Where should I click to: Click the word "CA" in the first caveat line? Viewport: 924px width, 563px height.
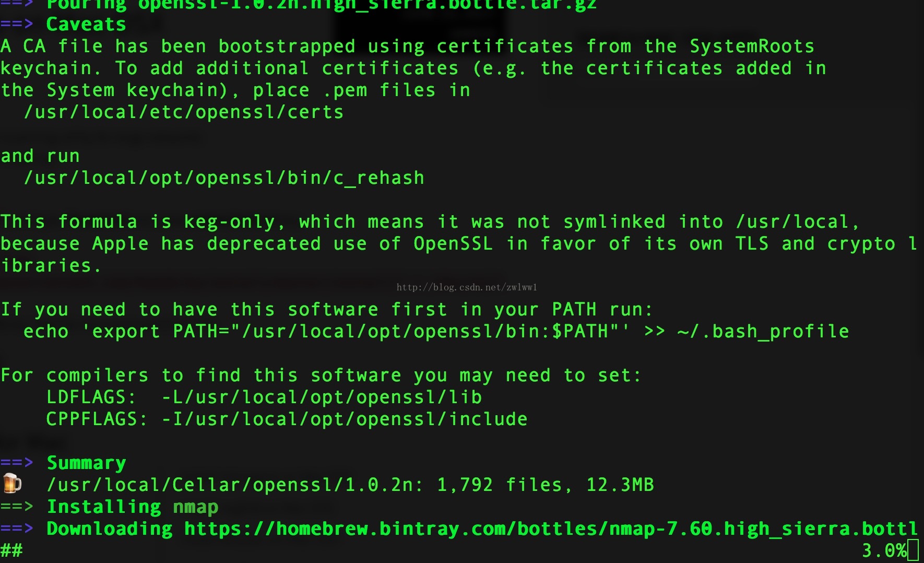34,46
